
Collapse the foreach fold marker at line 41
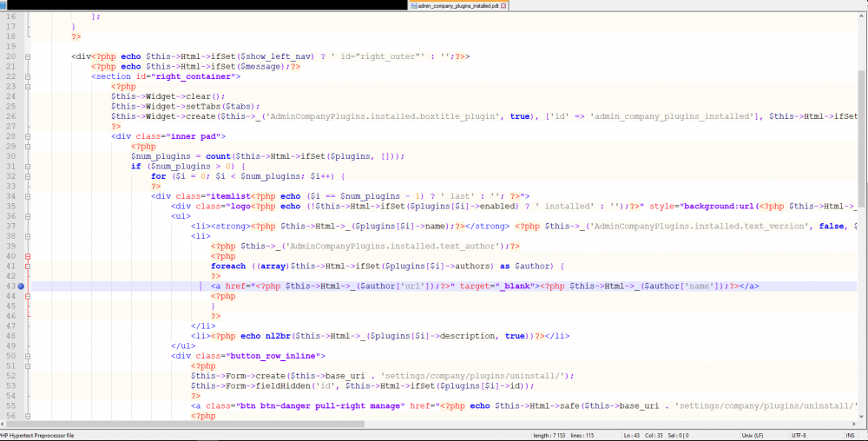(x=28, y=267)
